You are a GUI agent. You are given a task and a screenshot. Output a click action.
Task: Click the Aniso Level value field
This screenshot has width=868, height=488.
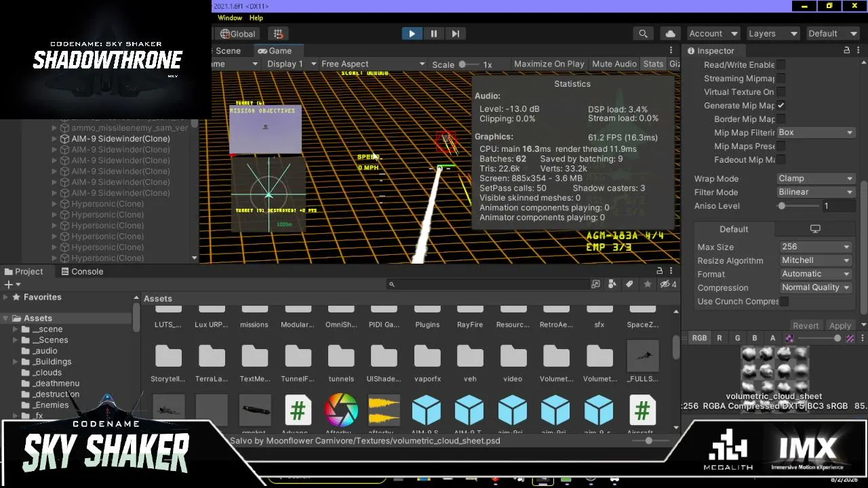click(x=838, y=206)
